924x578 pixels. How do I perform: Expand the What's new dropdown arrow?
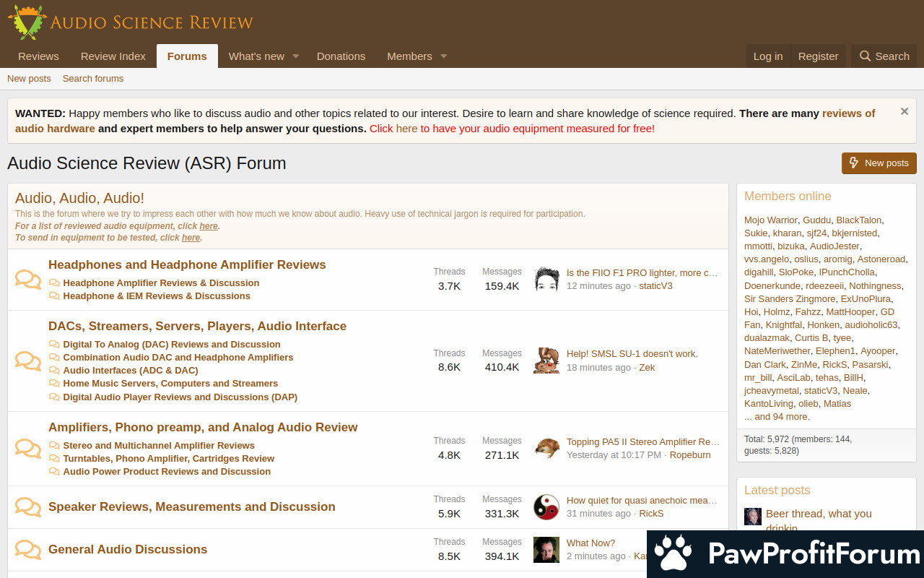click(295, 56)
